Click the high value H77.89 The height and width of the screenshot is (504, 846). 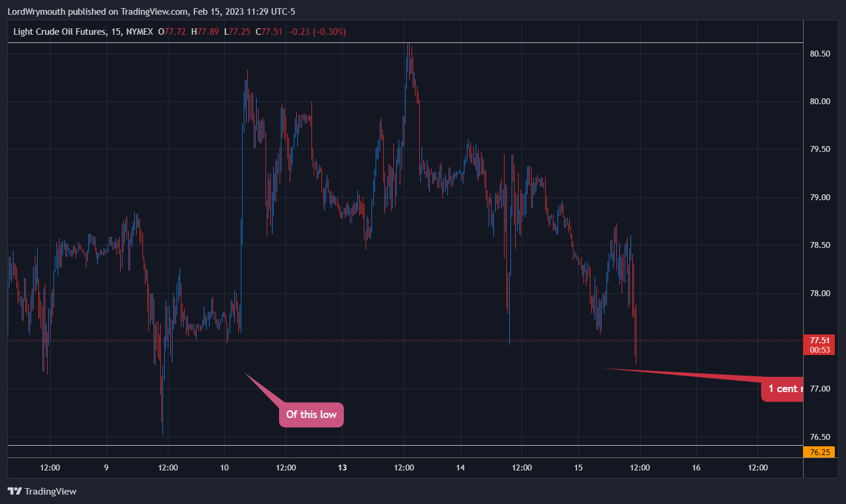coord(205,32)
